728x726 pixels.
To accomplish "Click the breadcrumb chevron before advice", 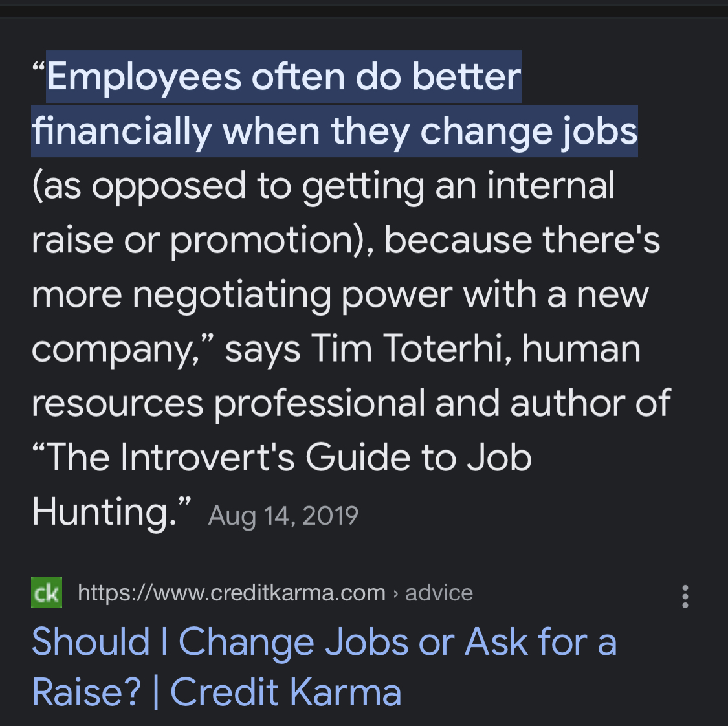I will 395,594.
